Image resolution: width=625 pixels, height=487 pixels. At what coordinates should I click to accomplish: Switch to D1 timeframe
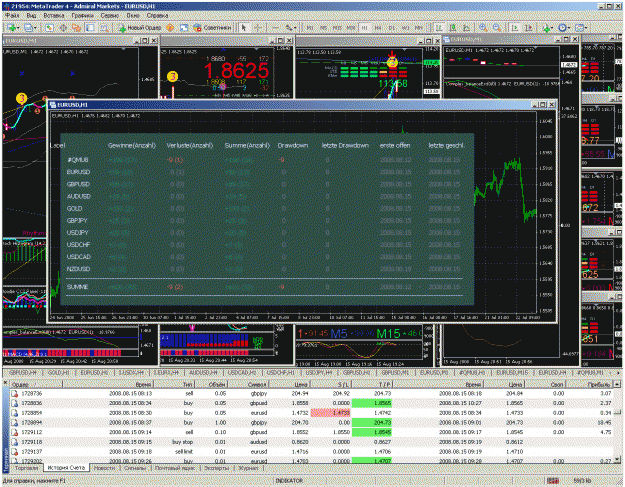(392, 27)
